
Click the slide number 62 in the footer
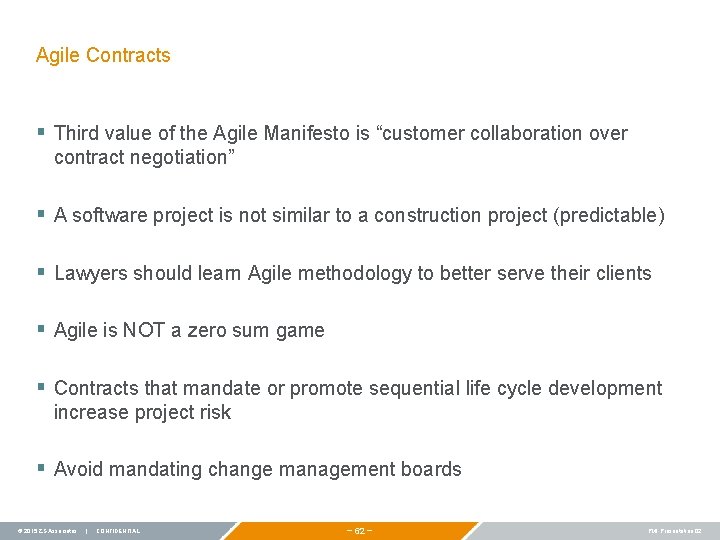tap(359, 531)
